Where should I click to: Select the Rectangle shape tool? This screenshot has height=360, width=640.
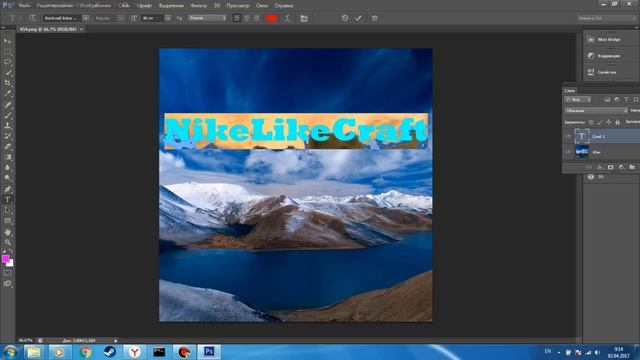point(7,221)
